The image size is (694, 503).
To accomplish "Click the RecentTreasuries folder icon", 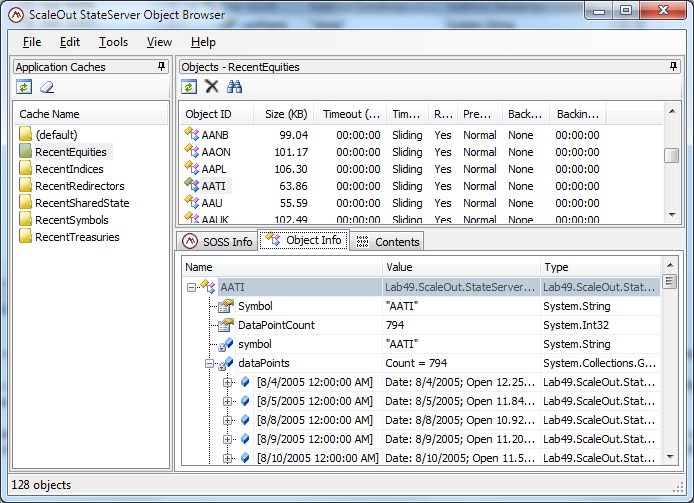I will tap(25, 236).
